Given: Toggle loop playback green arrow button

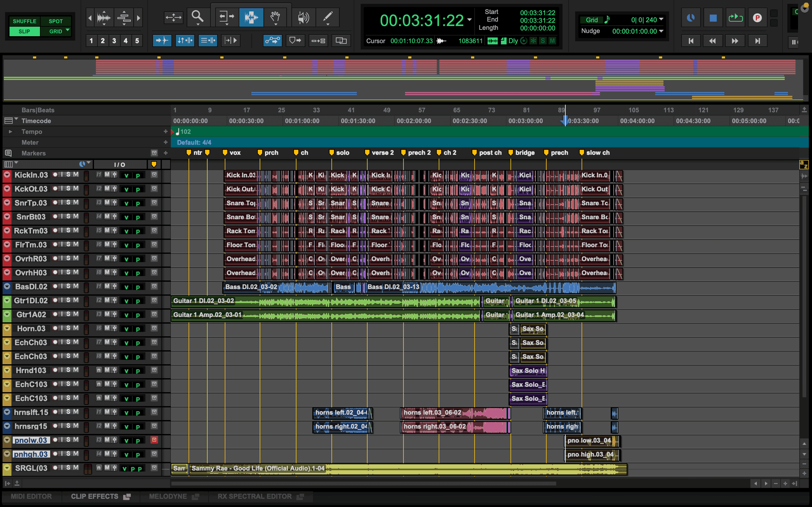Looking at the screenshot, I should pyautogui.click(x=735, y=18).
